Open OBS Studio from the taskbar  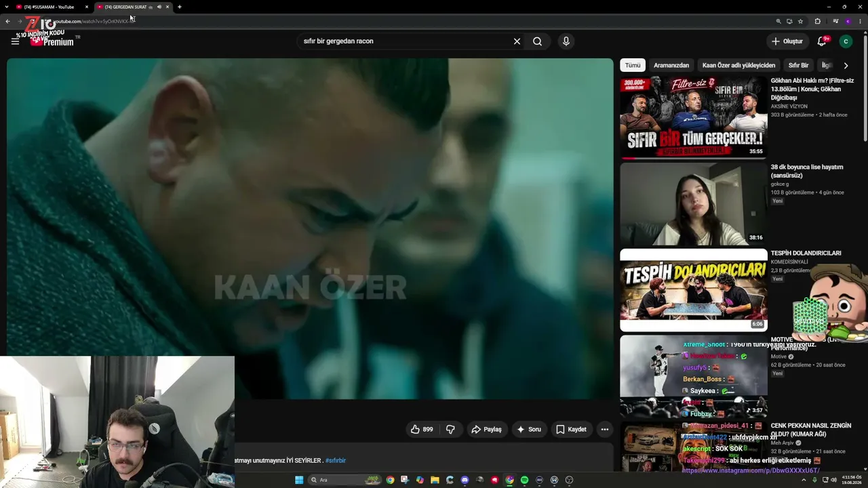569,480
